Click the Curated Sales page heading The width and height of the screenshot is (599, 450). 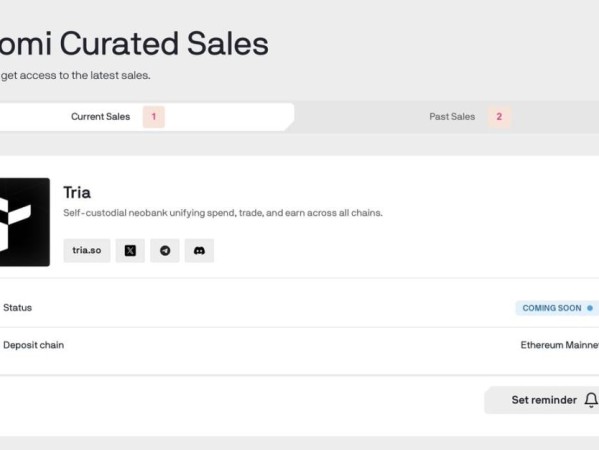click(134, 44)
